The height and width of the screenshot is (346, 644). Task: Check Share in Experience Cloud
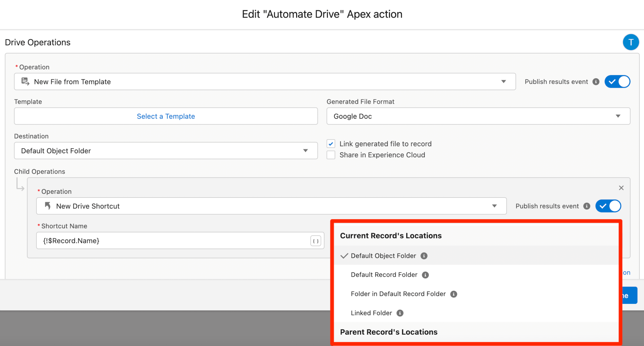331,155
